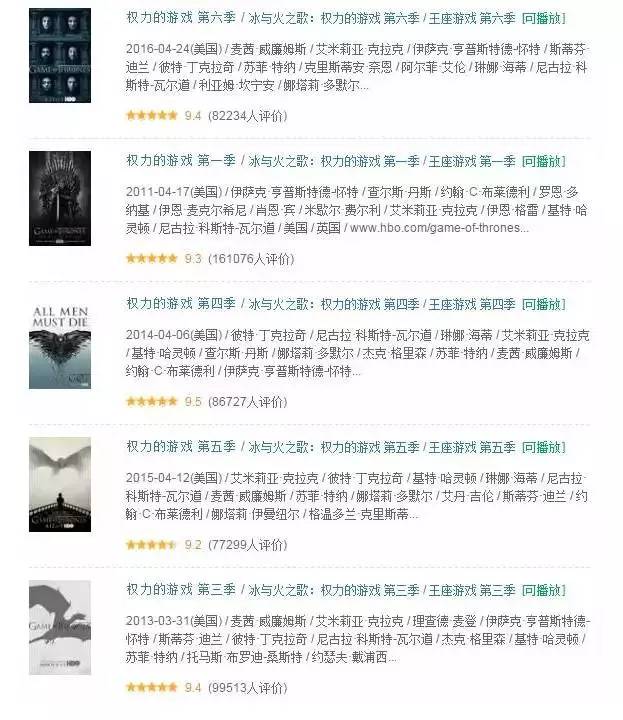Image resolution: width=623 pixels, height=720 pixels.
Task: Click star rating icons beside 9.3
Action: (152, 259)
